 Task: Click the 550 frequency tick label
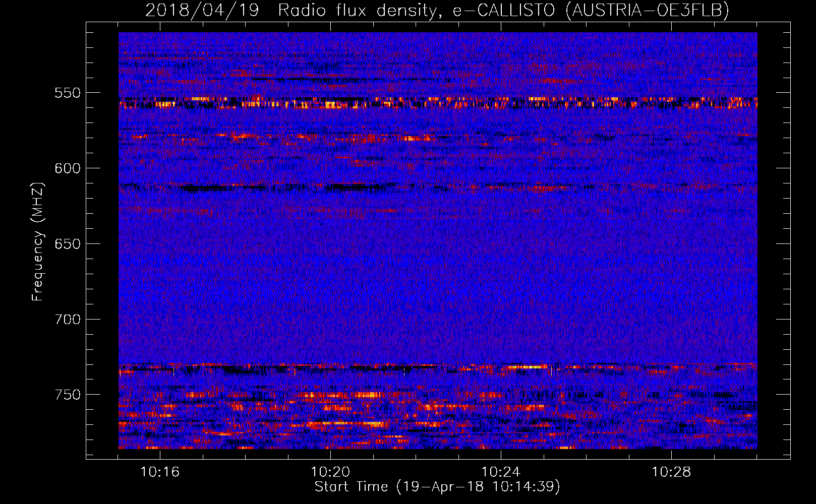[x=68, y=93]
